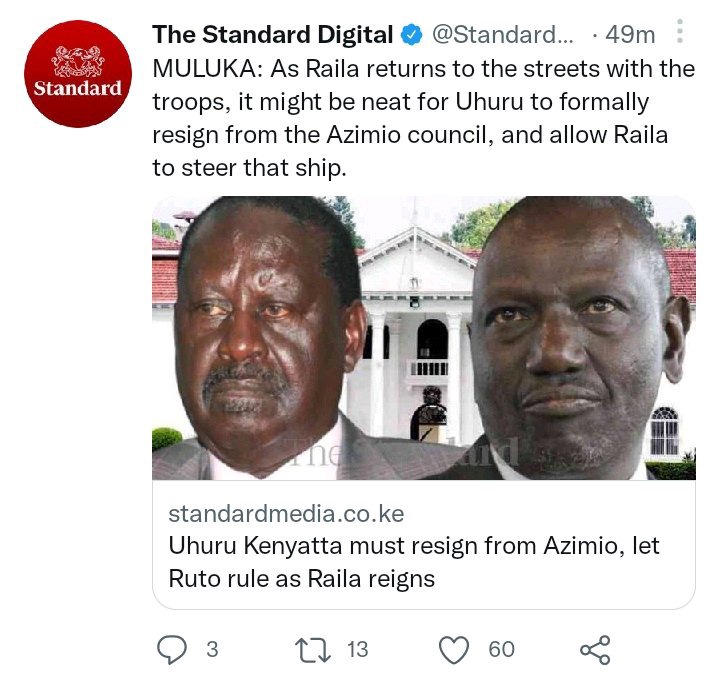
Task: Click the reply speech bubble icon
Action: point(172,649)
